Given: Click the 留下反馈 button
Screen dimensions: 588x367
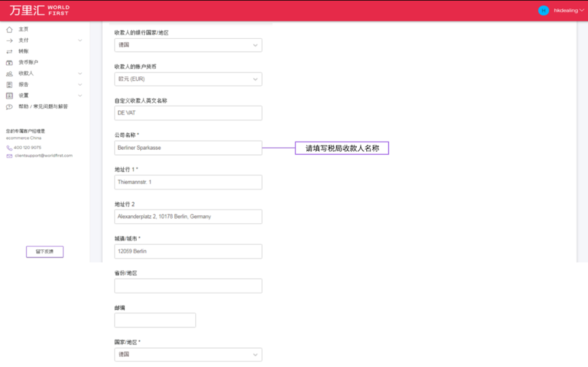Looking at the screenshot, I should tap(45, 251).
